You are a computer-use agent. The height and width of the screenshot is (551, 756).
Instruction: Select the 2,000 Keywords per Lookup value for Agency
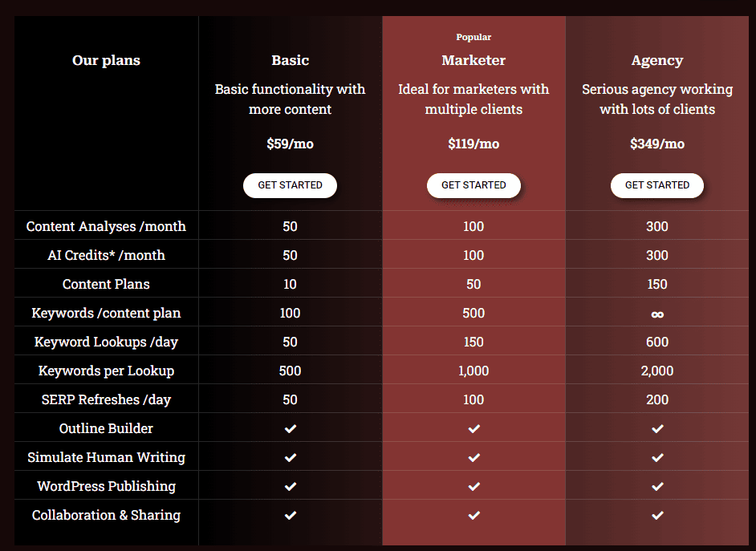657,370
